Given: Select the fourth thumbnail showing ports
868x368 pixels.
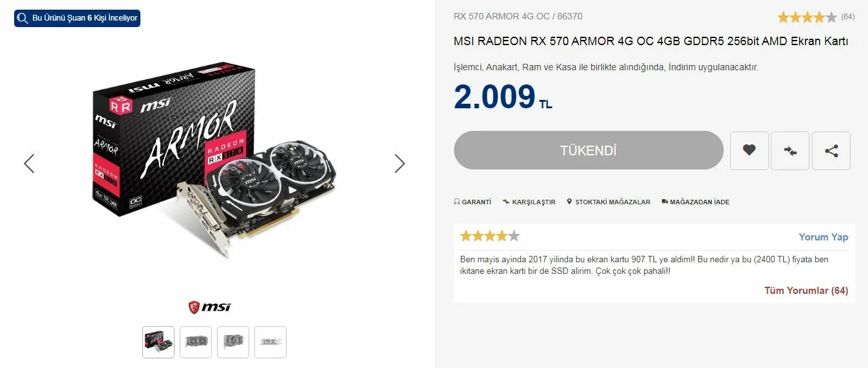Looking at the screenshot, I should click(x=270, y=342).
